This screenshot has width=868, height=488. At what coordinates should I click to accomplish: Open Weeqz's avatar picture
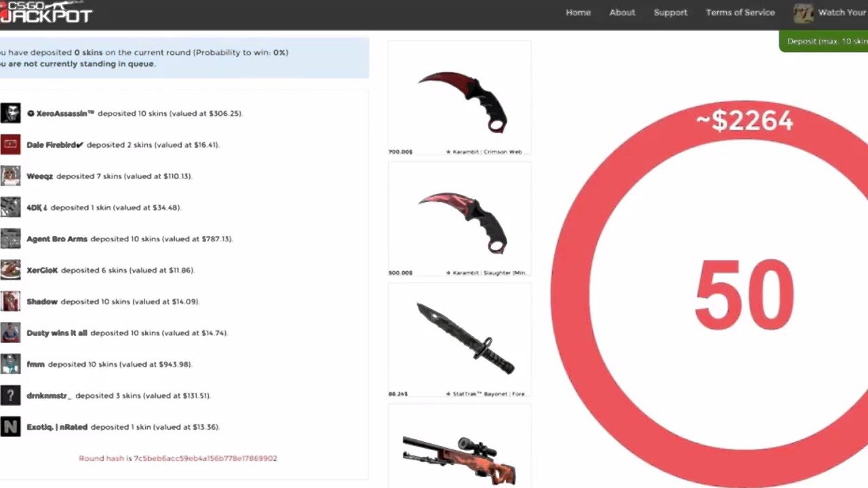point(10,176)
